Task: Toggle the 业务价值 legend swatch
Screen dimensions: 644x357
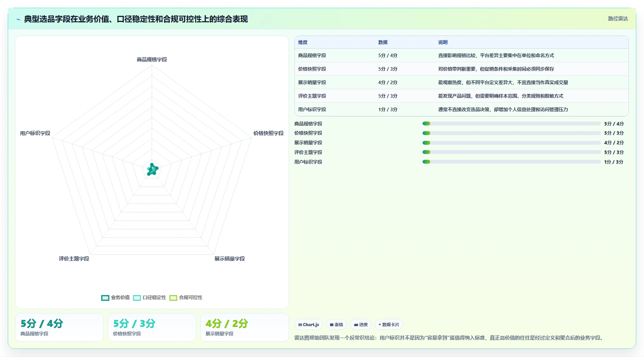Action: tap(105, 298)
